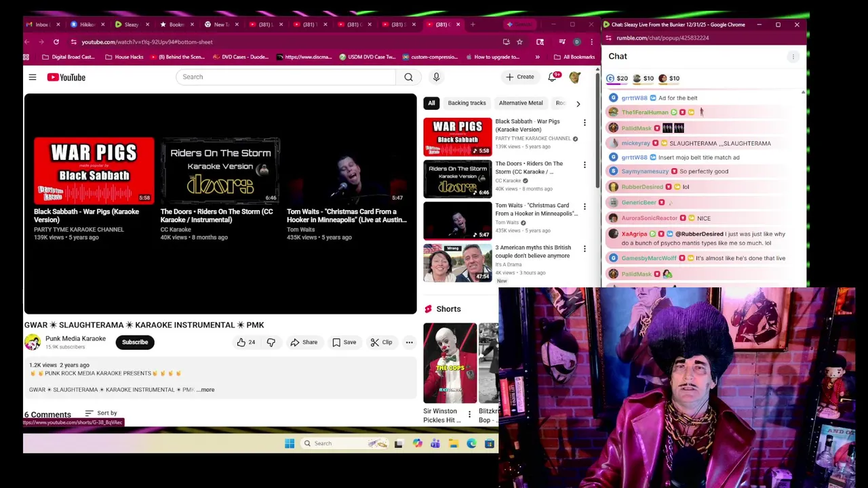Switch to the Inbox browser tab

click(42, 24)
